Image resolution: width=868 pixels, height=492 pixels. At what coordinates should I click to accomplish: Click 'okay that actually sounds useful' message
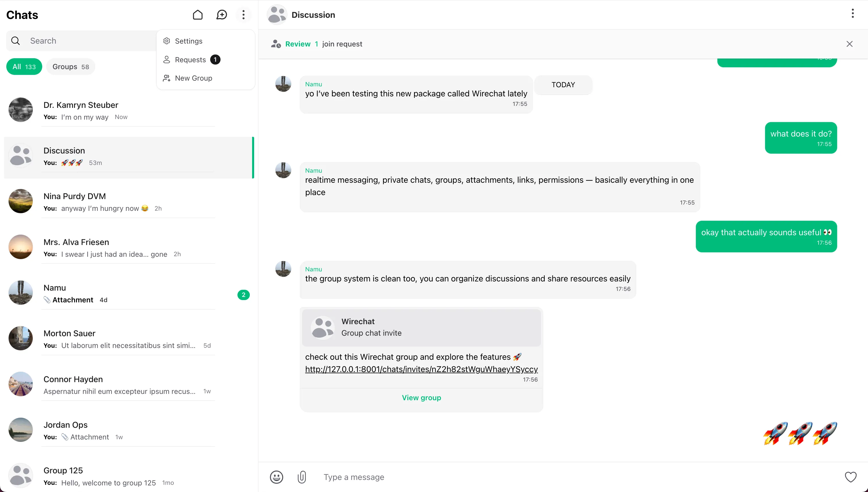(x=766, y=237)
